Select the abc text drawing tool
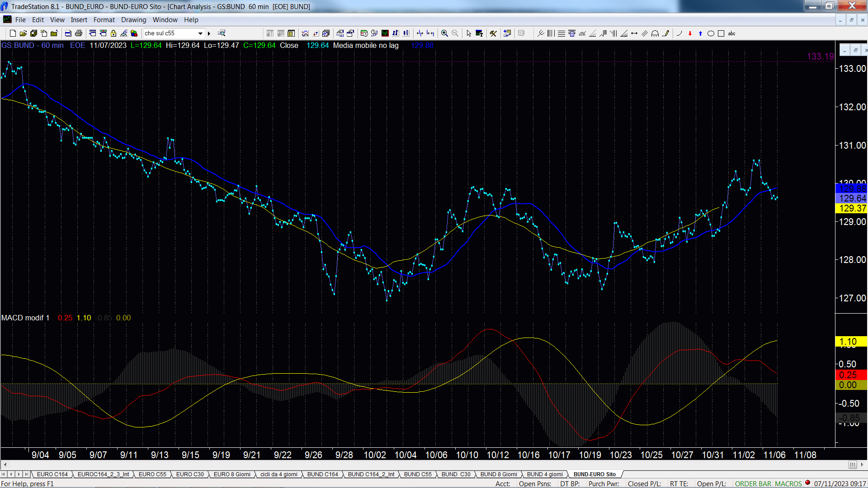 [x=731, y=33]
